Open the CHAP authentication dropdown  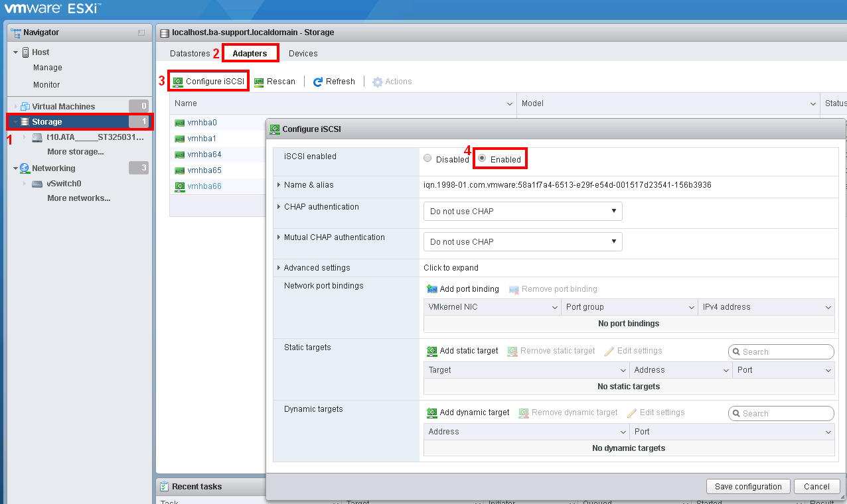click(x=522, y=212)
